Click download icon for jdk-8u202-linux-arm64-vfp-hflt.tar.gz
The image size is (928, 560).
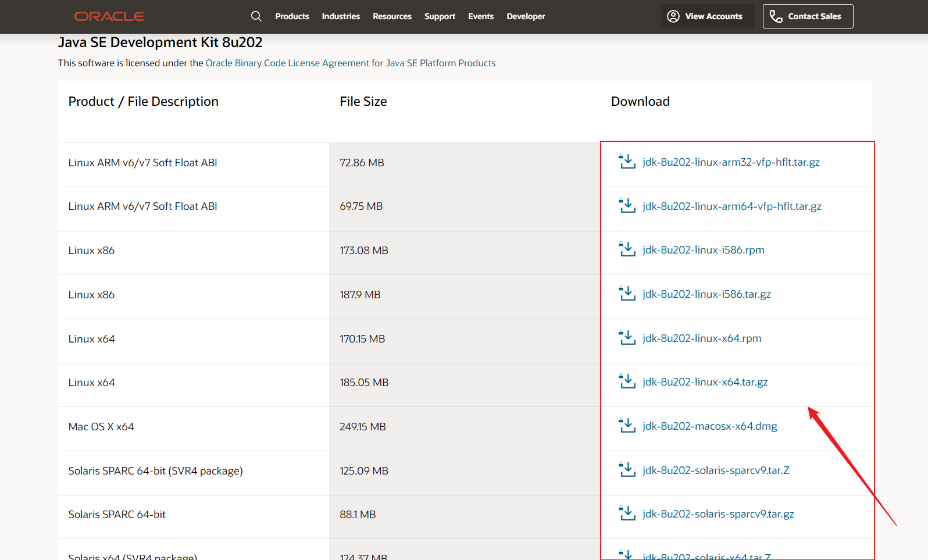[627, 206]
